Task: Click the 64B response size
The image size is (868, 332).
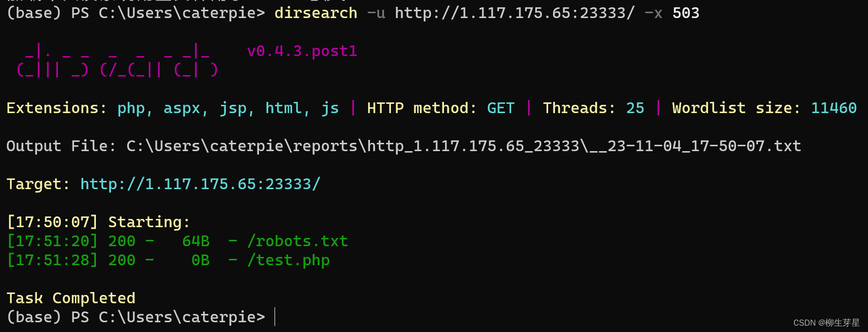Action: coord(196,241)
